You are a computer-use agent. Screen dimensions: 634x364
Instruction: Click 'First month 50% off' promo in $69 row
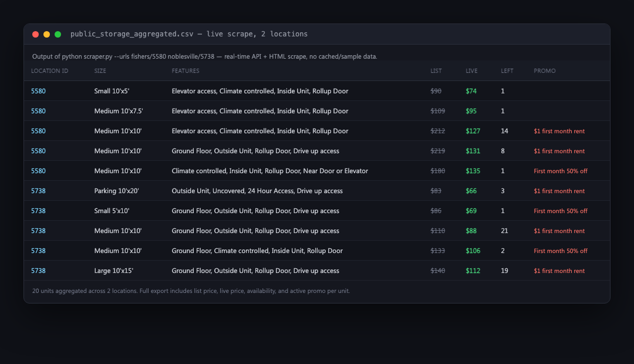[561, 211]
